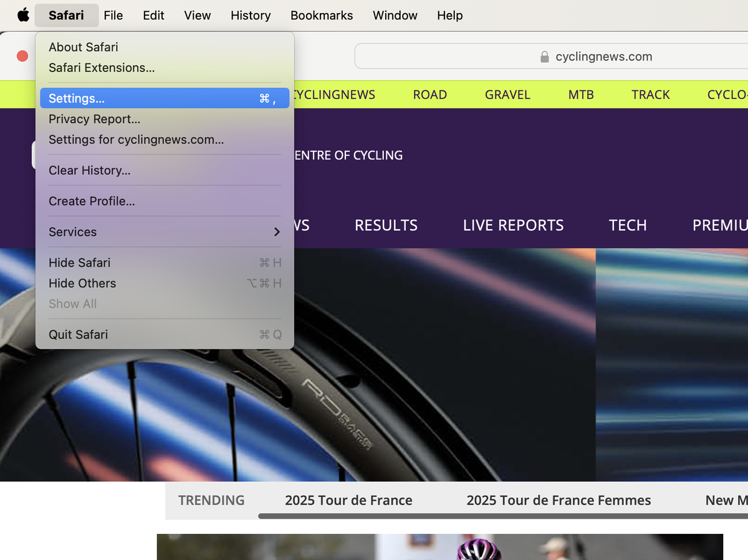This screenshot has height=560, width=748.
Task: Click the cyclist article photo
Action: pos(439,547)
